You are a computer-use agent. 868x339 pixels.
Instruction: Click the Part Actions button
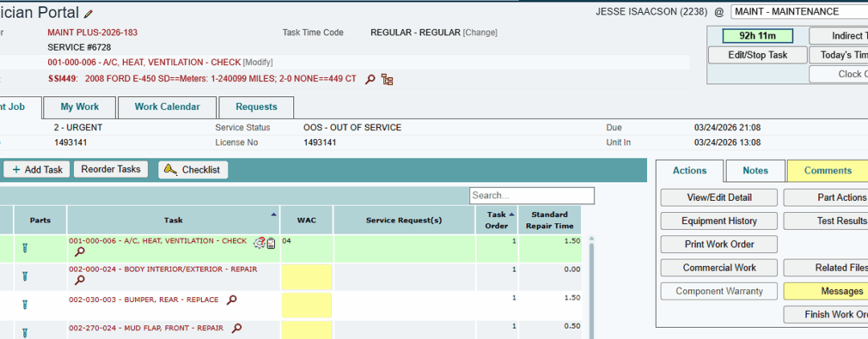826,198
